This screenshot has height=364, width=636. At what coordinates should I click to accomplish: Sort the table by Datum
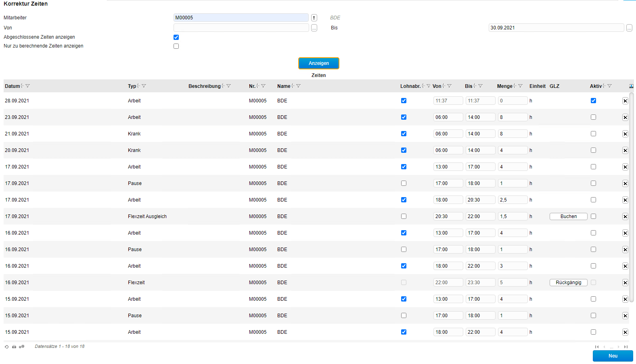[22, 86]
